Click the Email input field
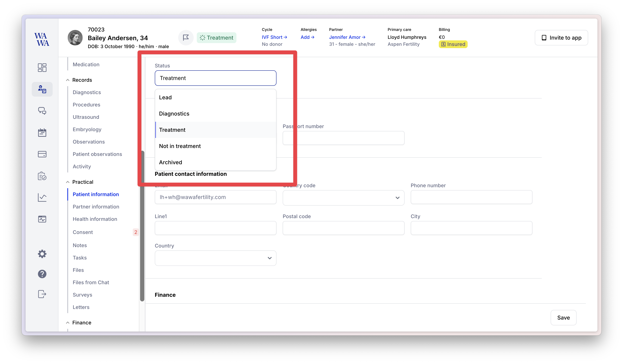This screenshot has height=364, width=623. pyautogui.click(x=215, y=197)
